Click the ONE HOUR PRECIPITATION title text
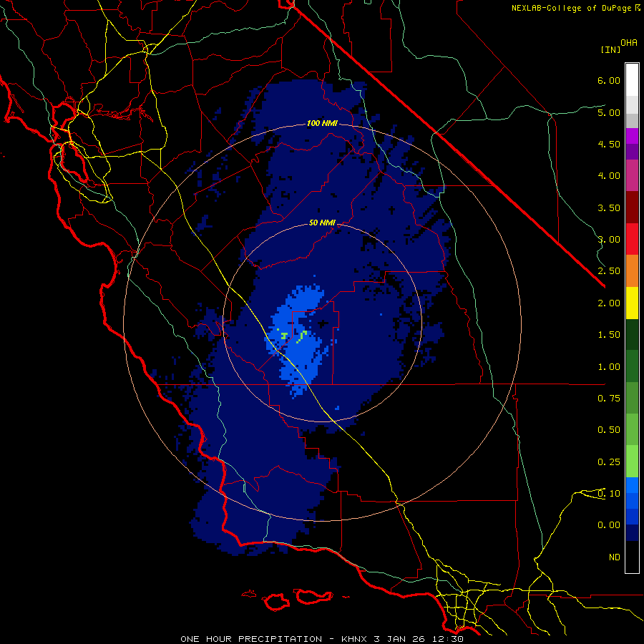Image resolution: width=644 pixels, height=644 pixels. pos(251,639)
